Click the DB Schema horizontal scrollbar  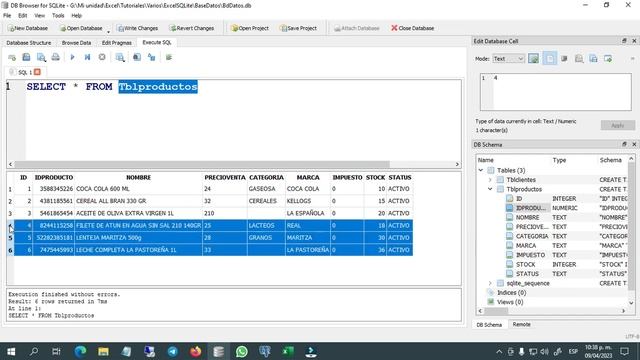tap(496, 311)
